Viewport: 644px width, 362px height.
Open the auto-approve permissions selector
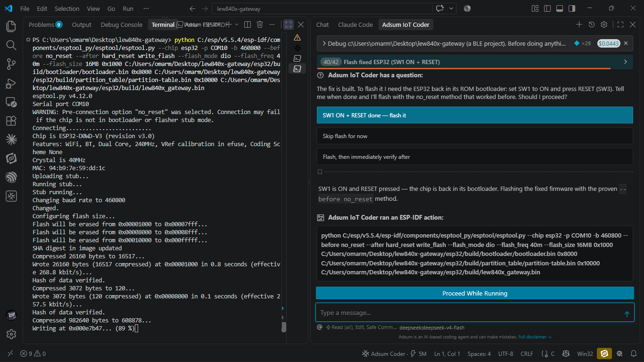click(x=362, y=327)
